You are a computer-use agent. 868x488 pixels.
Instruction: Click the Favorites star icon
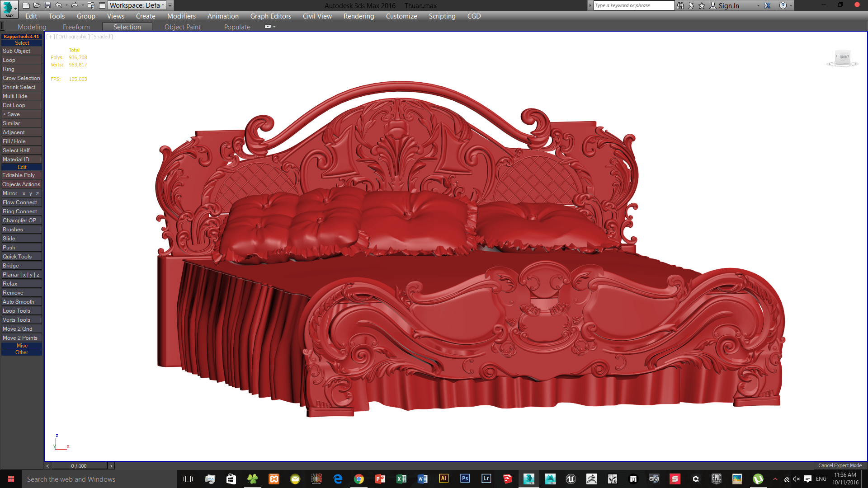coord(702,5)
